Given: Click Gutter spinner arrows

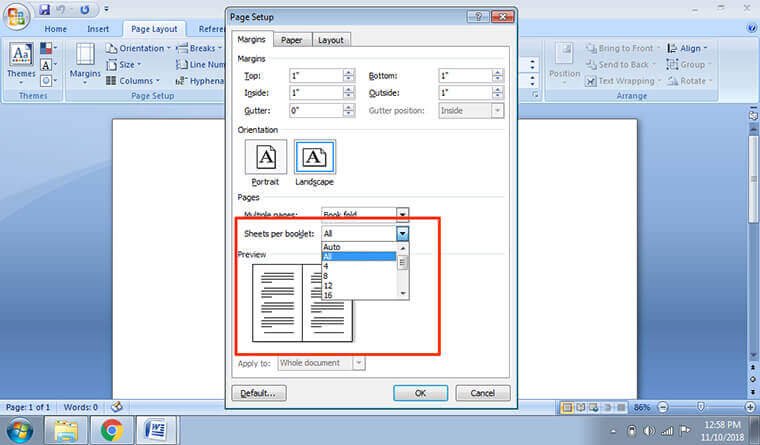Looking at the screenshot, I should pos(348,111).
